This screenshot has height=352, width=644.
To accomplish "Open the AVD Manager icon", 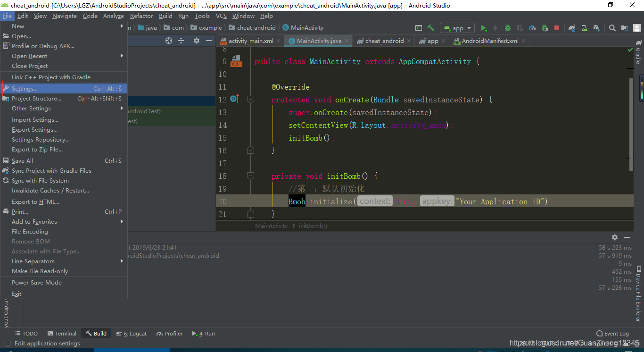I will pyautogui.click(x=584, y=27).
